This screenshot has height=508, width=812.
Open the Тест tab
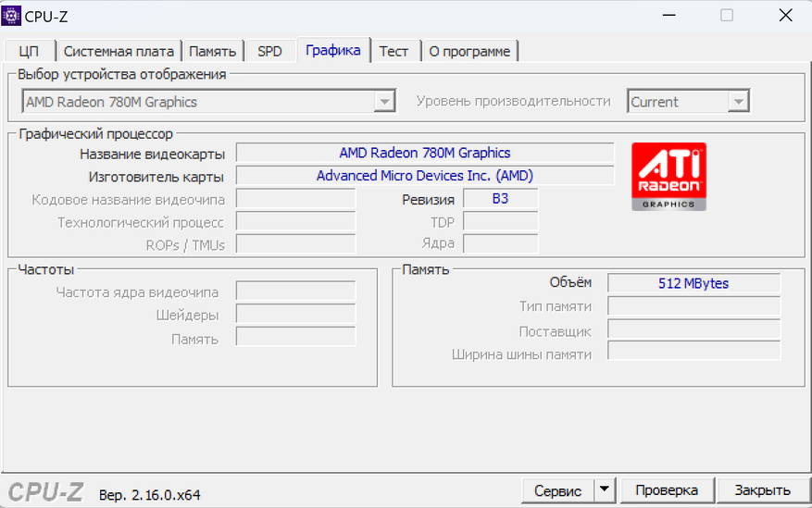[394, 51]
